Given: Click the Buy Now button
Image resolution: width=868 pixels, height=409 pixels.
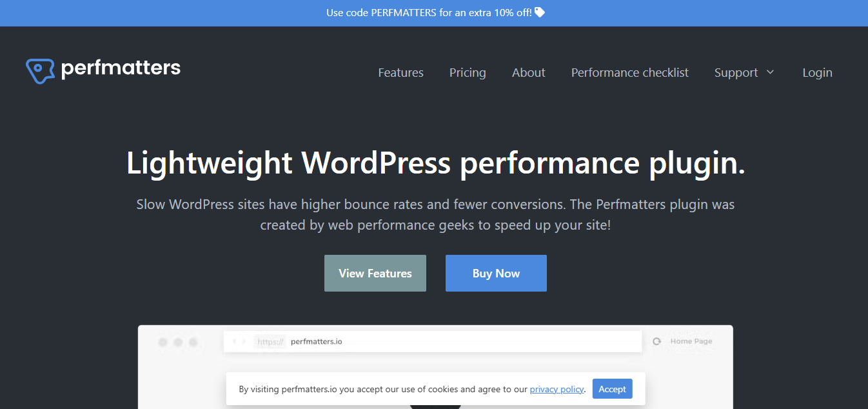Looking at the screenshot, I should (x=496, y=273).
